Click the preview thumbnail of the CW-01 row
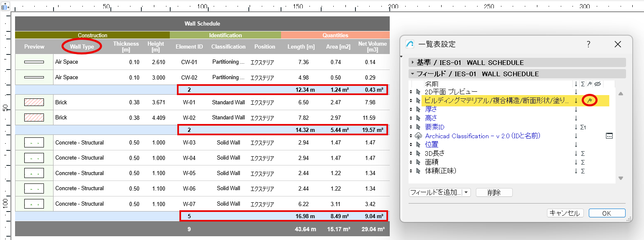 pyautogui.click(x=34, y=62)
